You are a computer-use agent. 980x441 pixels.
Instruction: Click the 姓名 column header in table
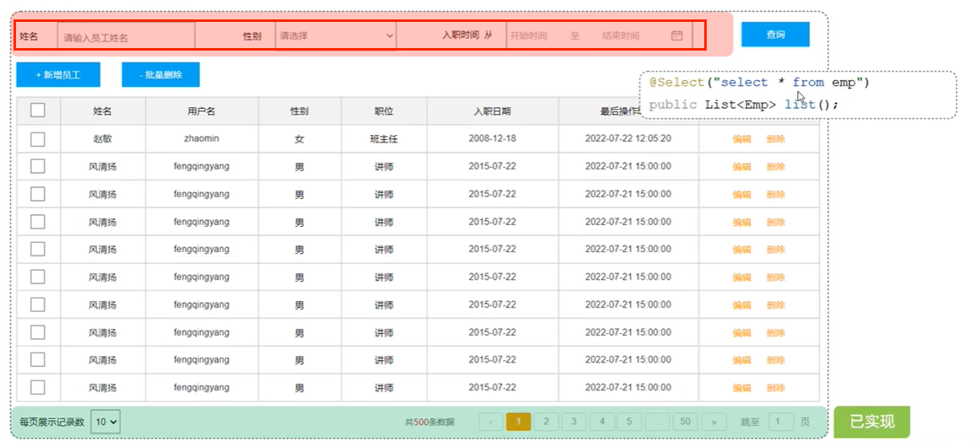(x=103, y=111)
